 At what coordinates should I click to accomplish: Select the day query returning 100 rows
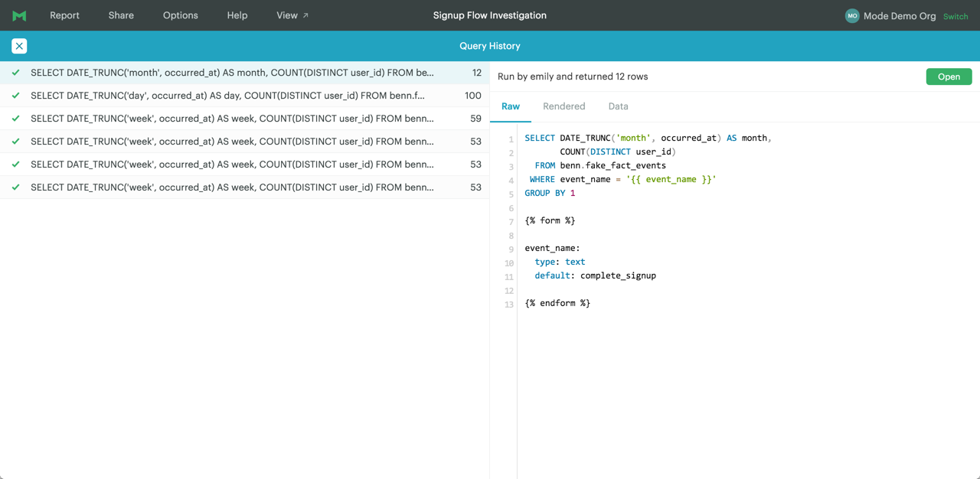244,96
